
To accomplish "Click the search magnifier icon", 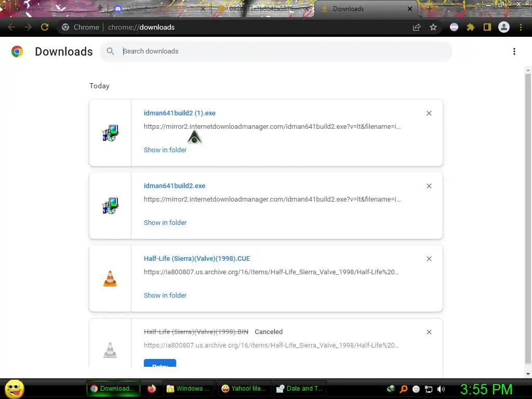I will pos(110,51).
